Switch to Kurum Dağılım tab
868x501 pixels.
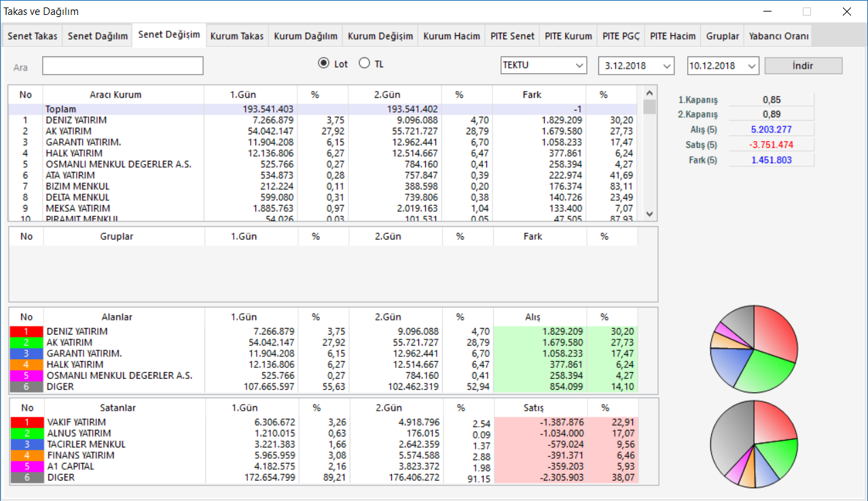pos(306,36)
